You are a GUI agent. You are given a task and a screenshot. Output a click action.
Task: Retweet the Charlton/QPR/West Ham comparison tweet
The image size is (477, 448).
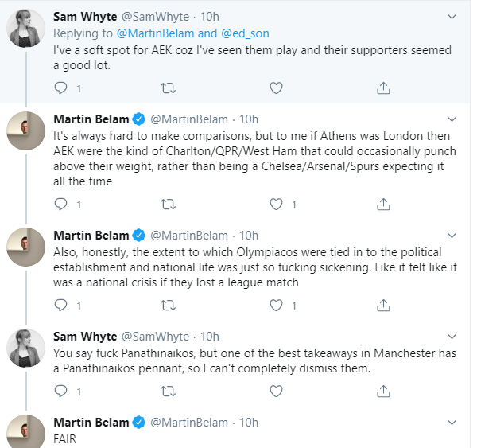168,205
